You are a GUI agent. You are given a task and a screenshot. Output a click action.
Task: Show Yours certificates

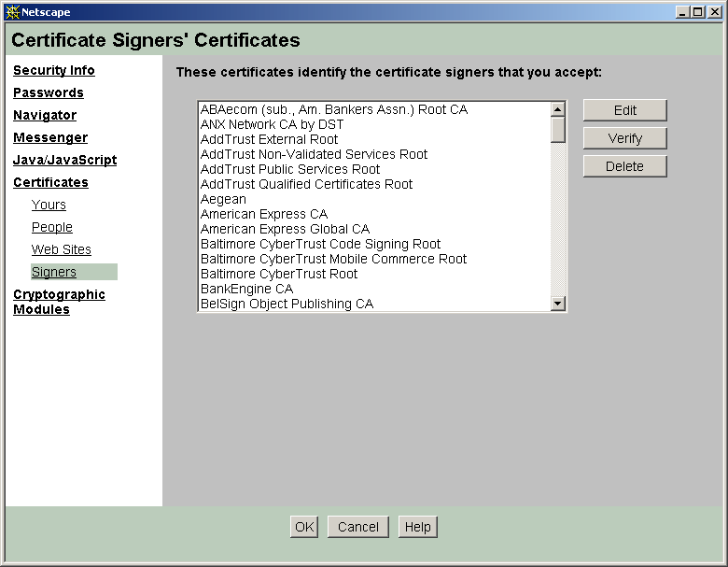pyautogui.click(x=49, y=205)
